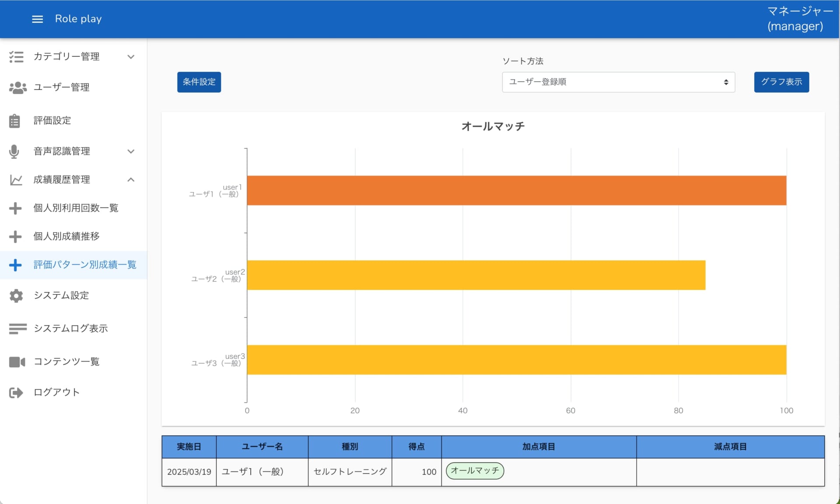Open システム設定 with the gear icon
The width and height of the screenshot is (840, 504).
click(16, 296)
